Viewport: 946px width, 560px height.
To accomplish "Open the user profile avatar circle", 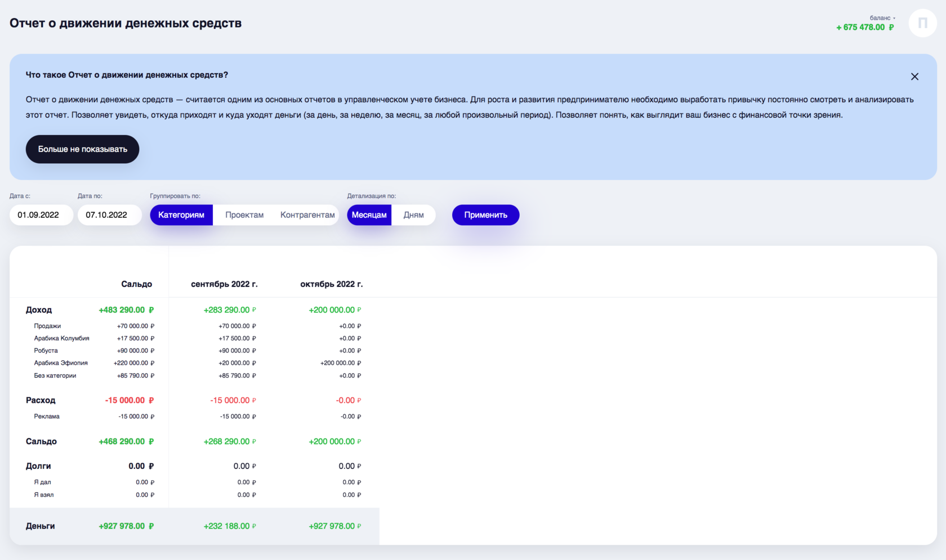I will (x=922, y=23).
